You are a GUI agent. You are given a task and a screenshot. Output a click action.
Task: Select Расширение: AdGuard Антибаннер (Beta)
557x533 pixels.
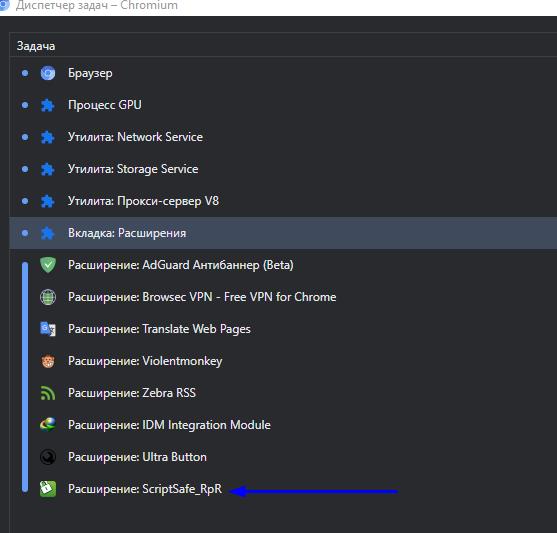283,265
